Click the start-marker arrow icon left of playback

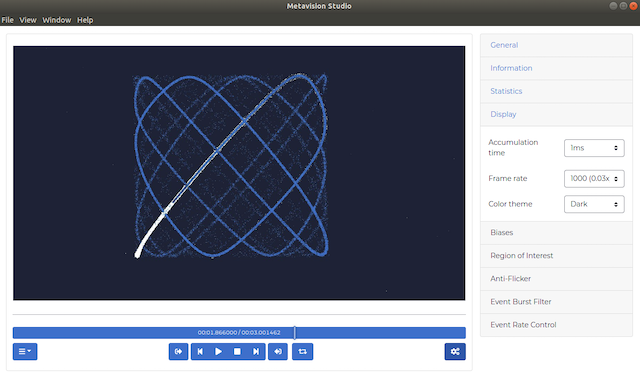[178, 351]
